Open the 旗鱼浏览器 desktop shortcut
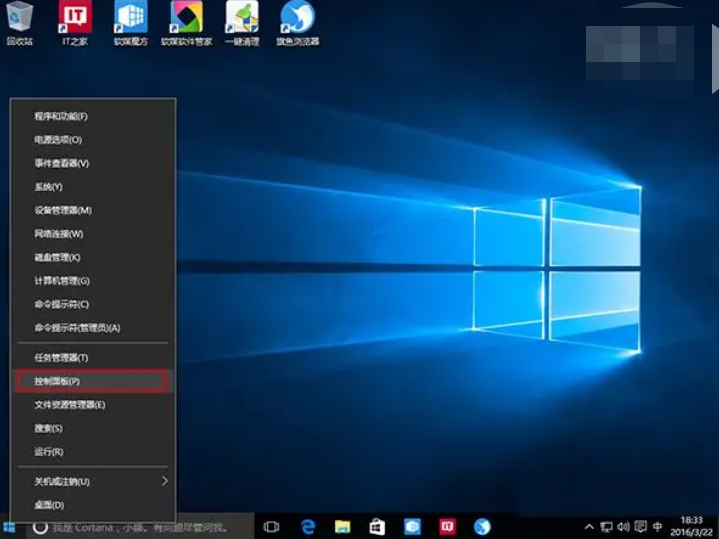Image resolution: width=719 pixels, height=539 pixels. 297,18
